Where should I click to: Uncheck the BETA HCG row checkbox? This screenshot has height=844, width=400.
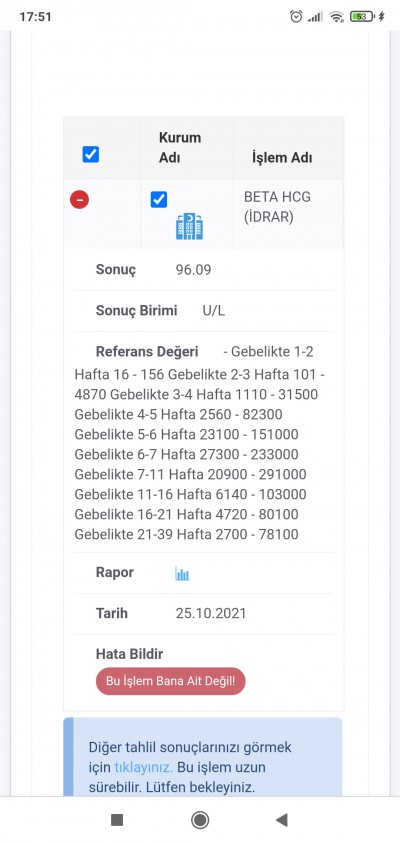point(159,200)
